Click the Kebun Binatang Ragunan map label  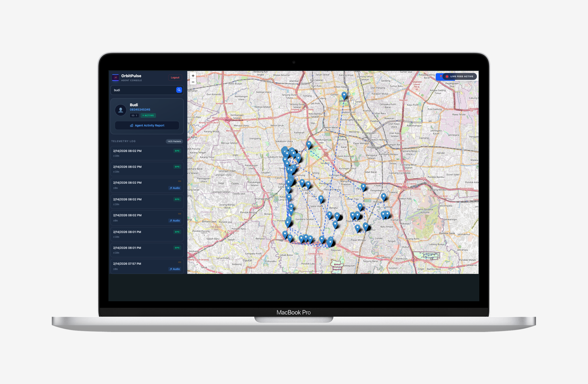click(337, 267)
